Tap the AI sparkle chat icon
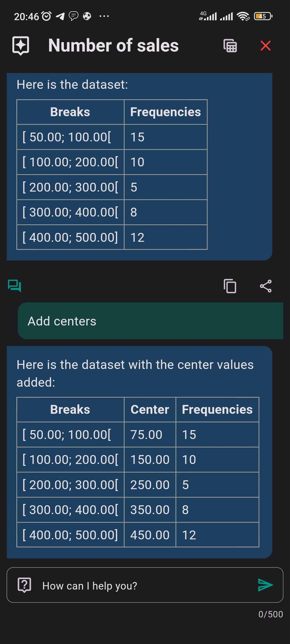This screenshot has height=644, width=290. [x=21, y=46]
